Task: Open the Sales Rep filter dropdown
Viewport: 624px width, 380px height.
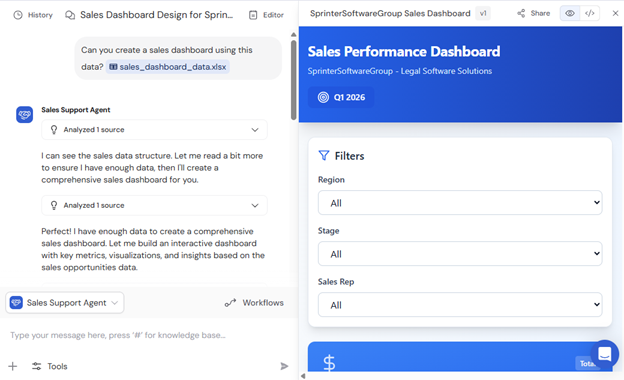Action: tap(460, 305)
